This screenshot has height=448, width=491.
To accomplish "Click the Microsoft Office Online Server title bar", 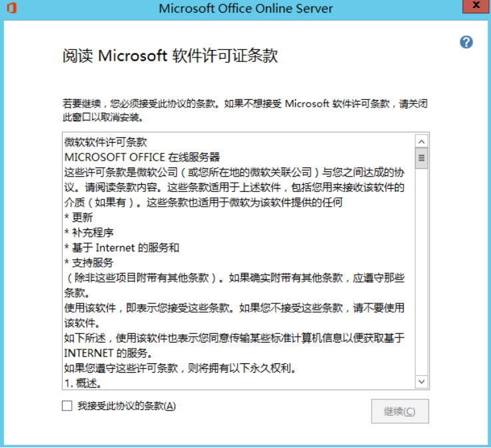I will pyautogui.click(x=245, y=9).
